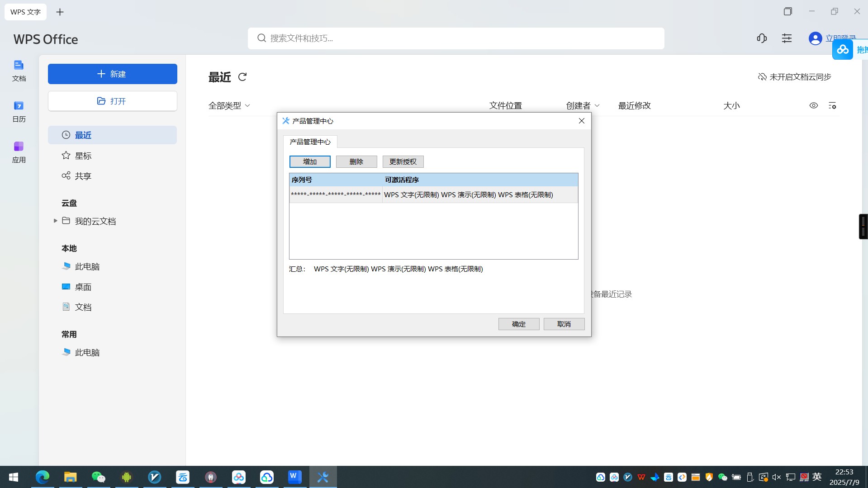The height and width of the screenshot is (488, 868).
Task: Expand the 我的云文档 tree node
Action: tap(55, 221)
